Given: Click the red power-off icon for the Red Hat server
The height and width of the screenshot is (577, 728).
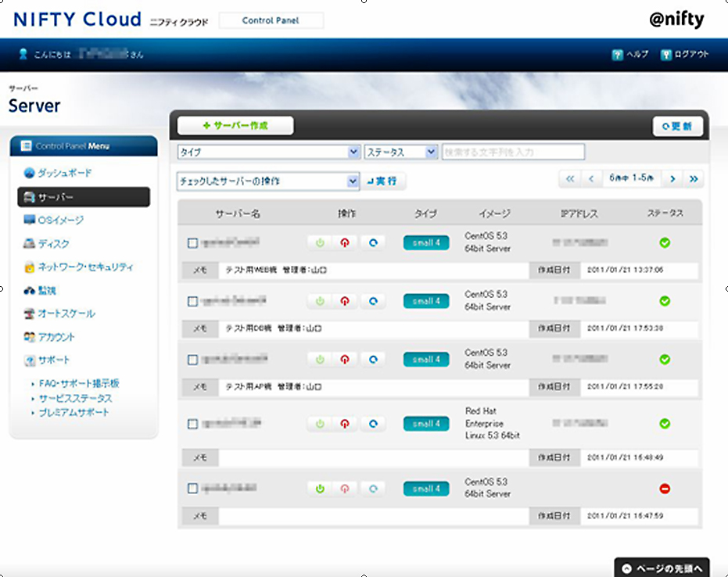Looking at the screenshot, I should 345,424.
